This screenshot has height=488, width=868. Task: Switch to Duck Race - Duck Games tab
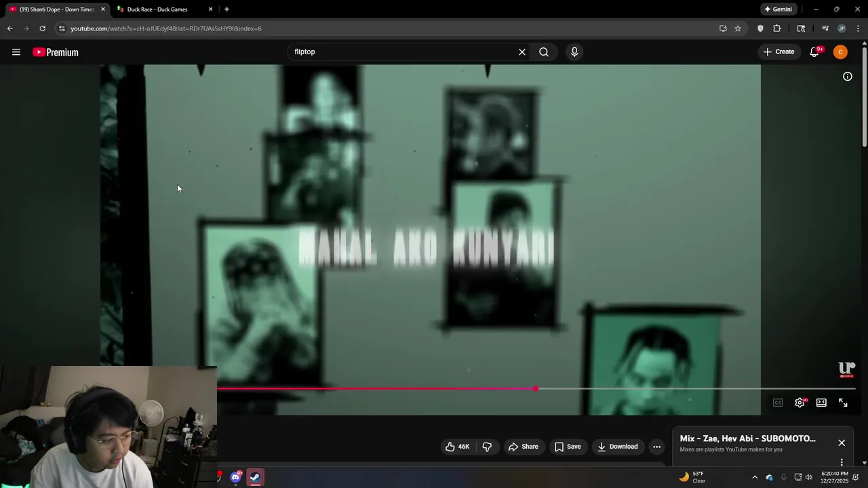157,9
